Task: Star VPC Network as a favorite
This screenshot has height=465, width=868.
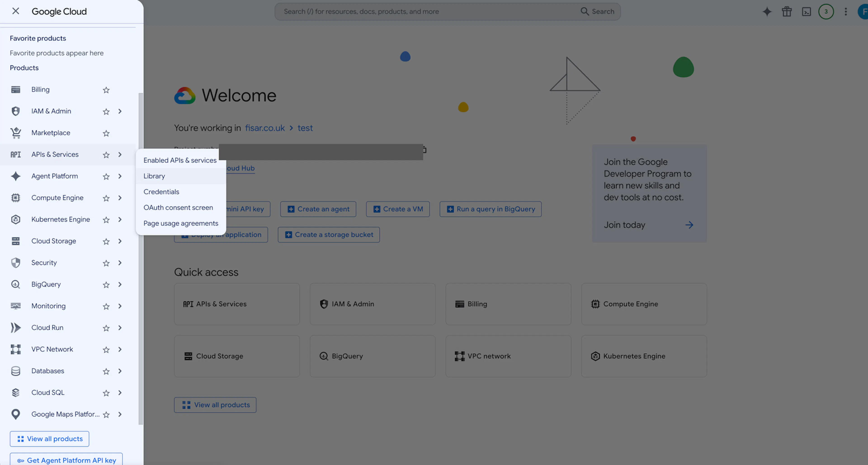Action: (106, 350)
